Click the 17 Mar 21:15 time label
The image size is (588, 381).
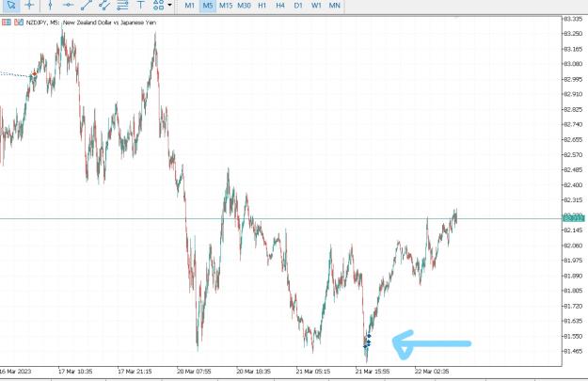(135, 372)
